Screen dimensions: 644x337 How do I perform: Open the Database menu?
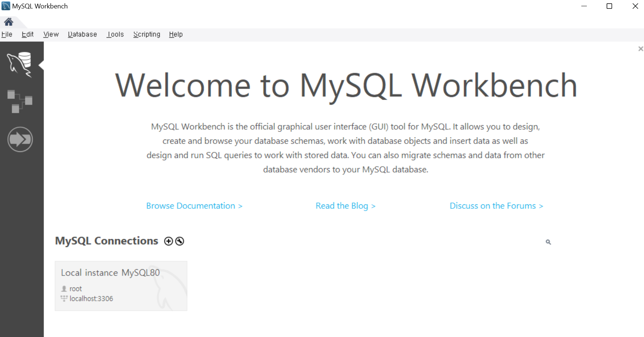click(82, 34)
